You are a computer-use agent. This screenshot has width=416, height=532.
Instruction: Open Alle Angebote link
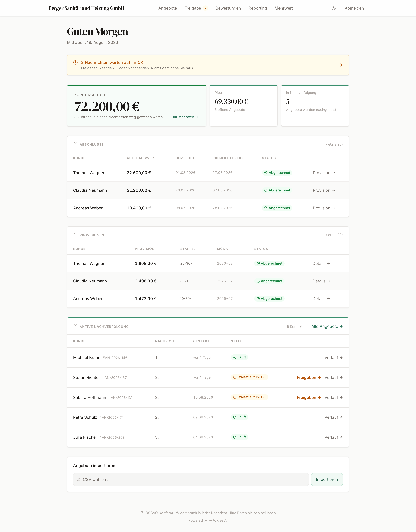(x=327, y=326)
